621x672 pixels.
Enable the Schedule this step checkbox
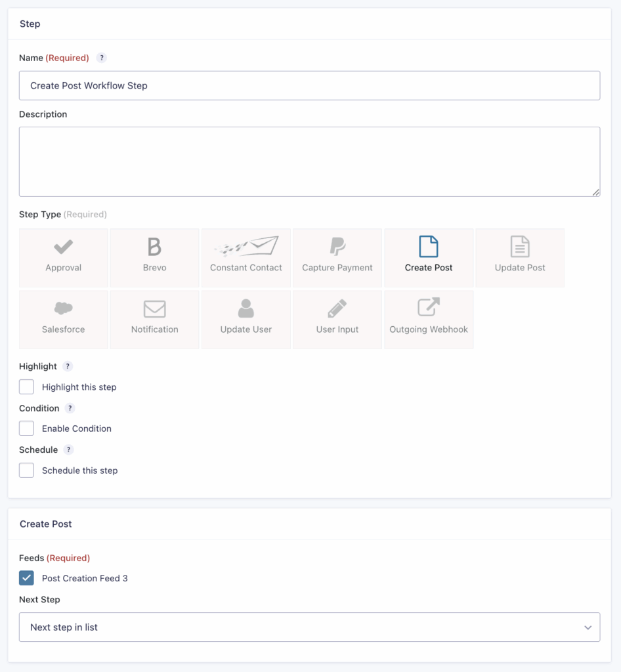(26, 470)
